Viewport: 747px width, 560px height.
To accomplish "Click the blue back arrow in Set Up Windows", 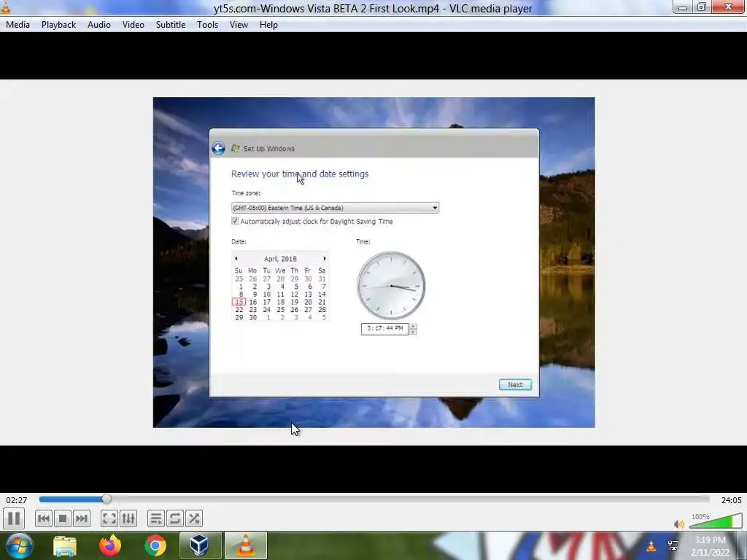I will point(219,149).
